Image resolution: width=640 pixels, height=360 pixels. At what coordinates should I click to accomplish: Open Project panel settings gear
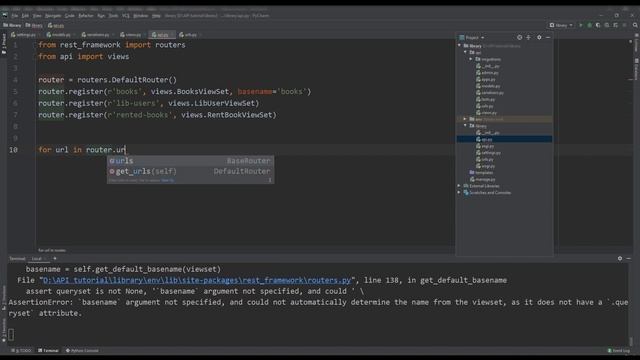[539, 38]
